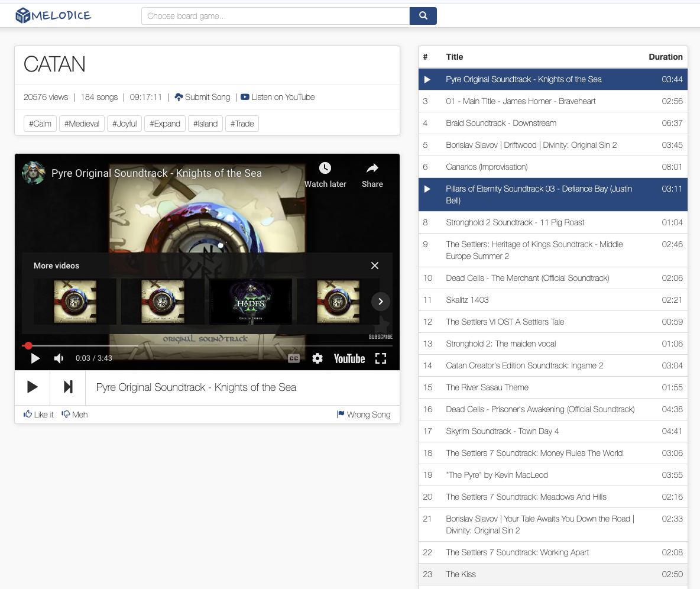This screenshot has width=700, height=589.
Task: Select Braveheart Main Title track
Action: pyautogui.click(x=553, y=101)
